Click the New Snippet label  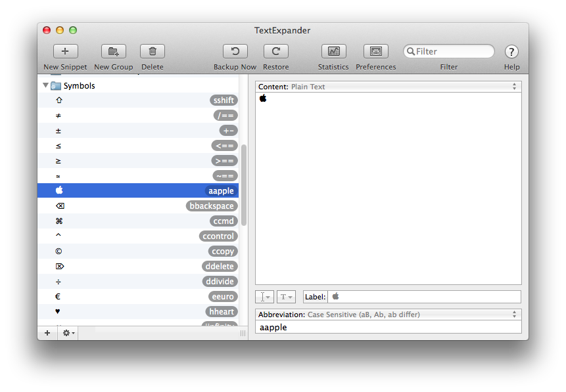pyautogui.click(x=65, y=67)
